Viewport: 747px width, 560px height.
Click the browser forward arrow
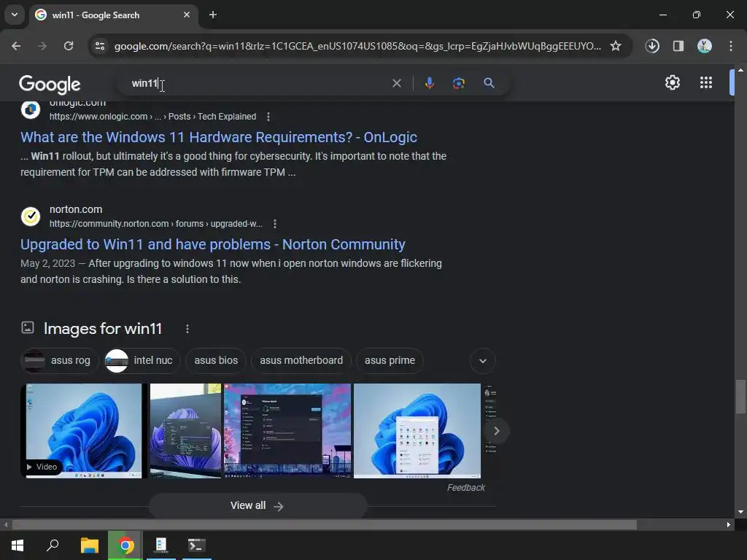[42, 46]
